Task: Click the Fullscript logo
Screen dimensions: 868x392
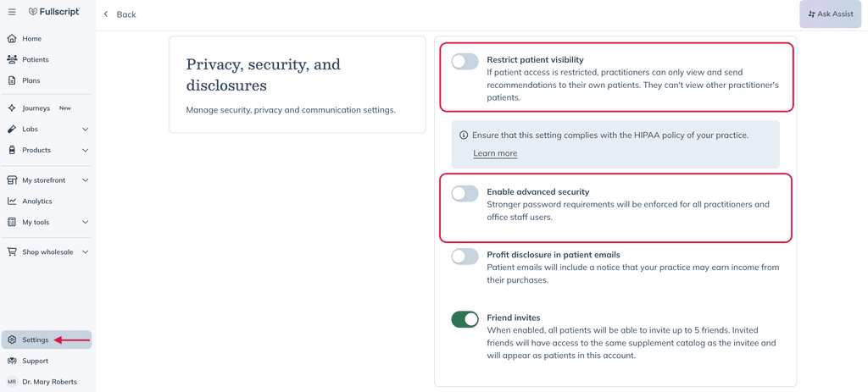Action: point(54,12)
